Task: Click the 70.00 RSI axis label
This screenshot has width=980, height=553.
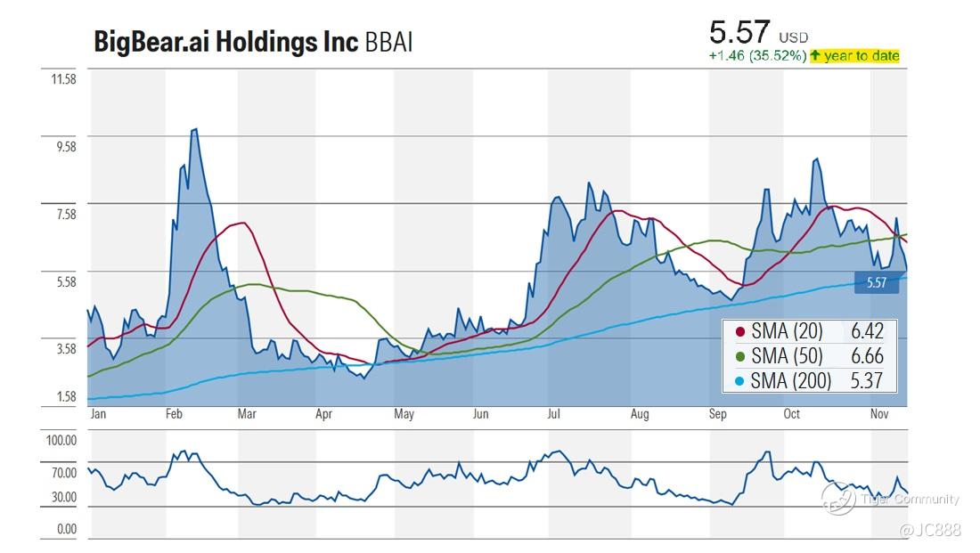Action: [64, 473]
